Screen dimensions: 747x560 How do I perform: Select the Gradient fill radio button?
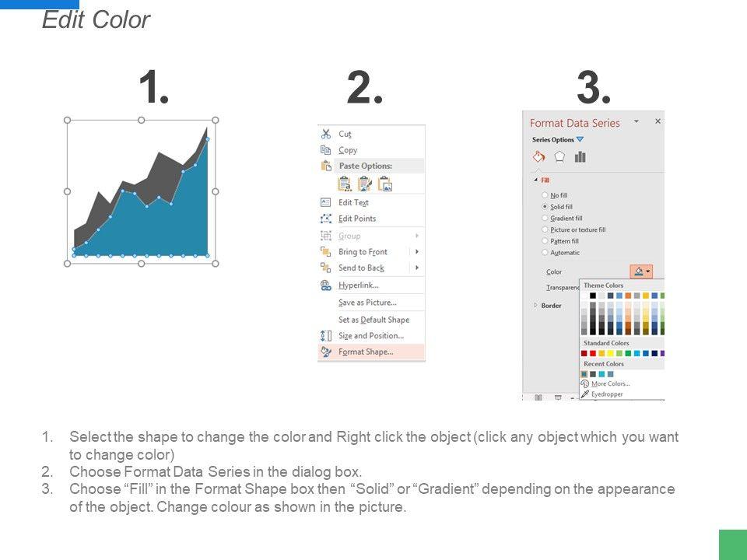(545, 219)
